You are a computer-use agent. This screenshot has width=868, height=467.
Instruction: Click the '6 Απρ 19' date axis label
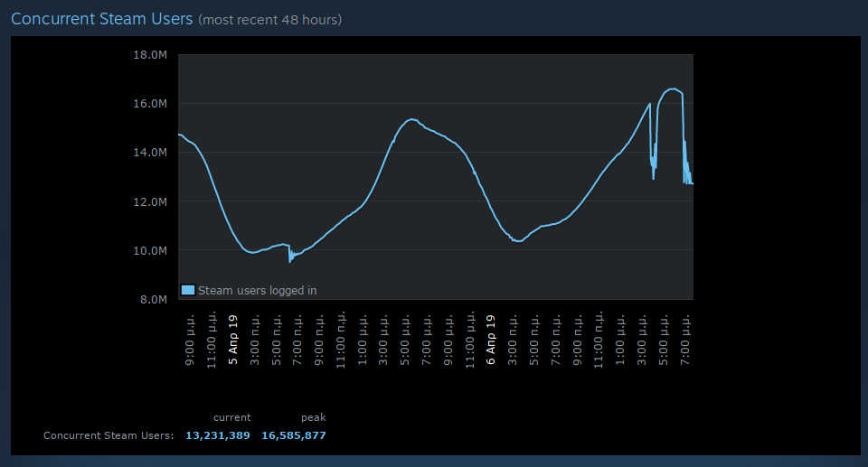[x=491, y=340]
